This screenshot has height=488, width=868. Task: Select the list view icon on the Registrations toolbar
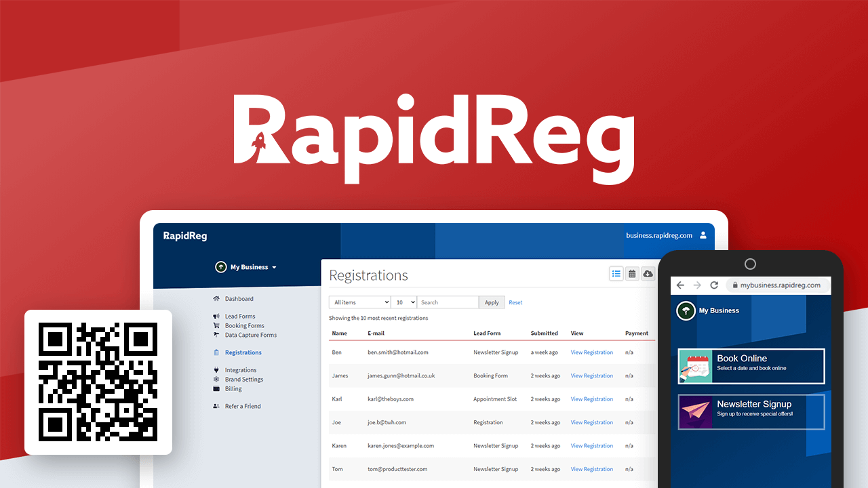click(616, 273)
